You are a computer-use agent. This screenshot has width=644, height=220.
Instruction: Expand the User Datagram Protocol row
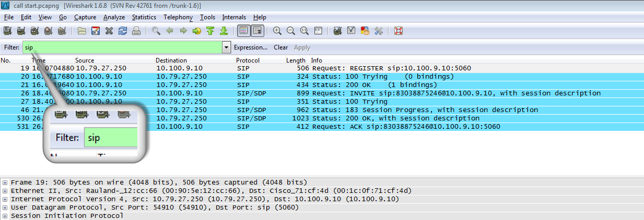tap(5, 207)
